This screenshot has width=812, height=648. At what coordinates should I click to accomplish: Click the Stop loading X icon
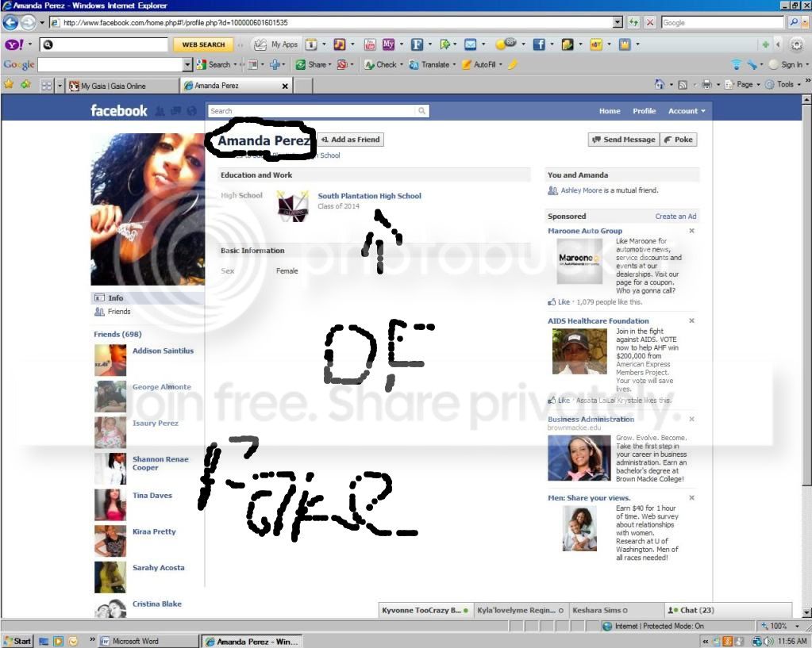[650, 22]
